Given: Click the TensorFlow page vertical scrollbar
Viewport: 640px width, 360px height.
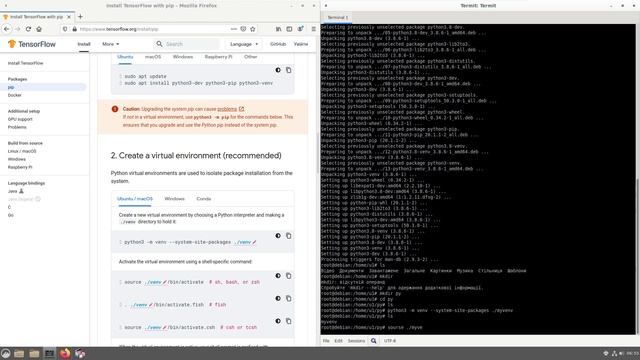Looking at the screenshot, I should point(318,153).
